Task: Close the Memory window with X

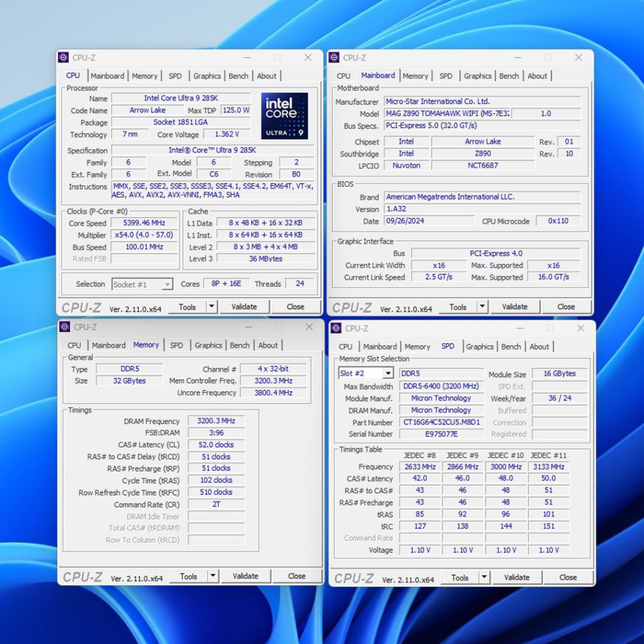Action: 309,327
